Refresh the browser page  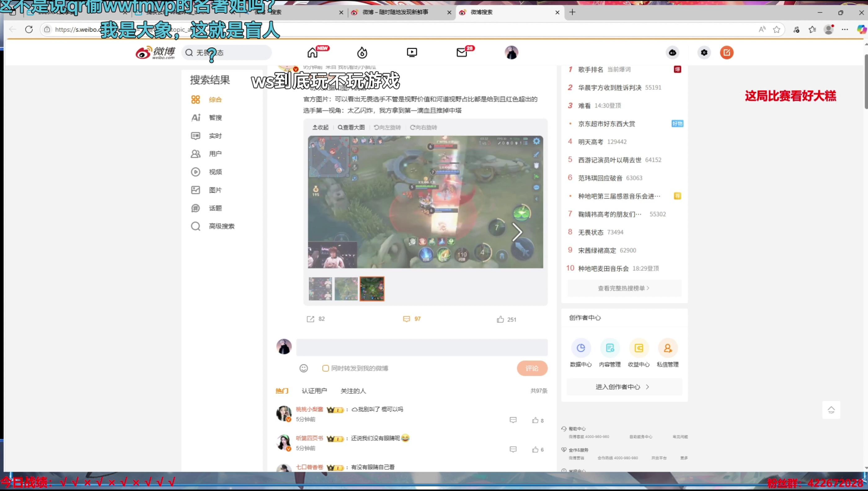29,29
